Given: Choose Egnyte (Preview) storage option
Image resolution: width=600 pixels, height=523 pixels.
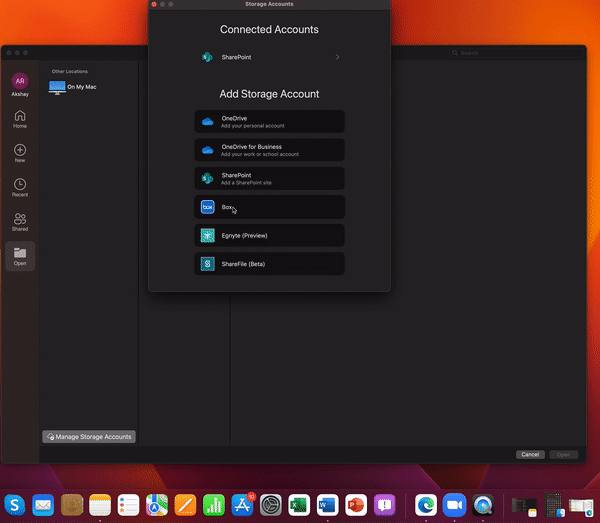Looking at the screenshot, I should point(269,236).
